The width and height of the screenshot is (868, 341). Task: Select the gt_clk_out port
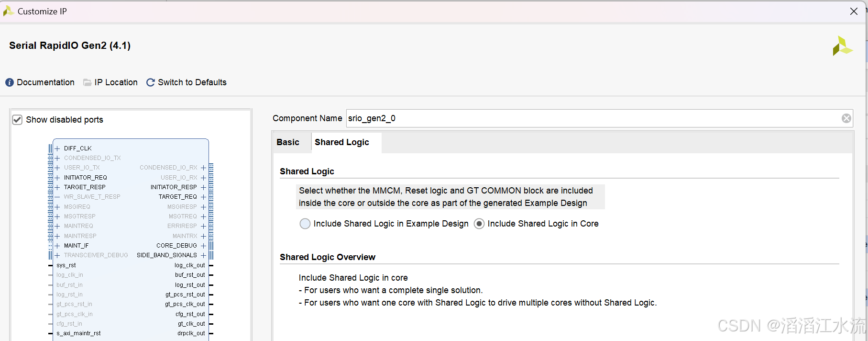coord(191,324)
